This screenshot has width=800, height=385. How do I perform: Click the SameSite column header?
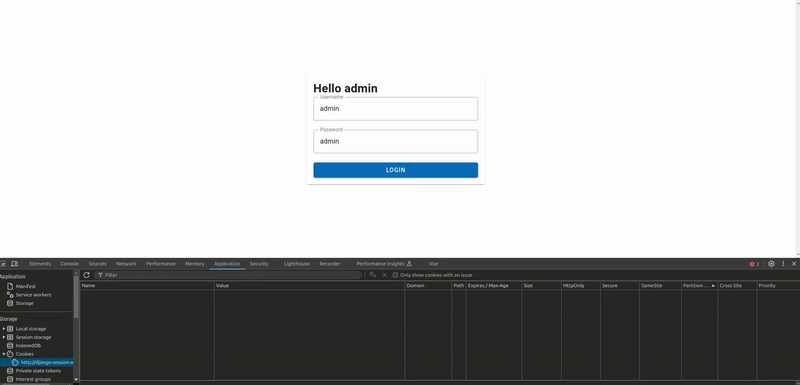pos(660,286)
